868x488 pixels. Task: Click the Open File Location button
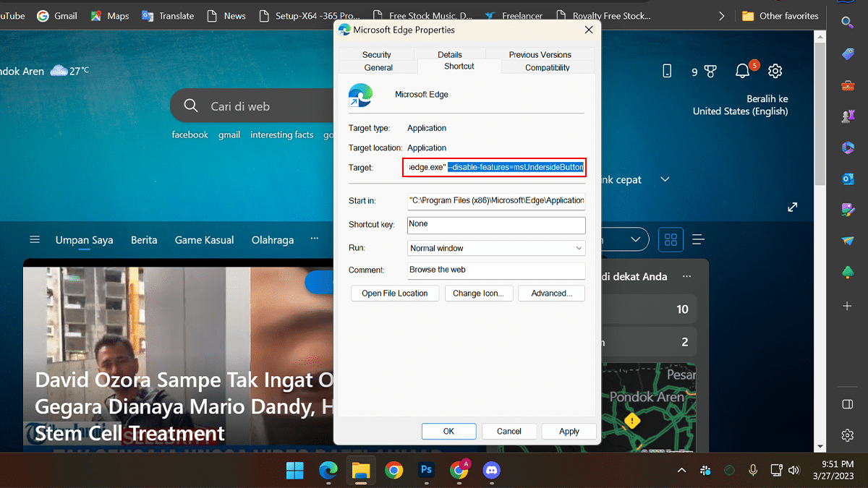(x=394, y=293)
